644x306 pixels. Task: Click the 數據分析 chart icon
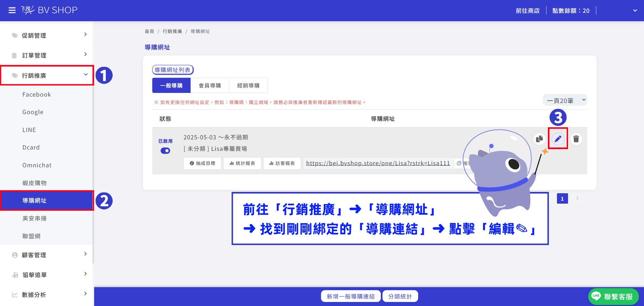pyautogui.click(x=15, y=295)
